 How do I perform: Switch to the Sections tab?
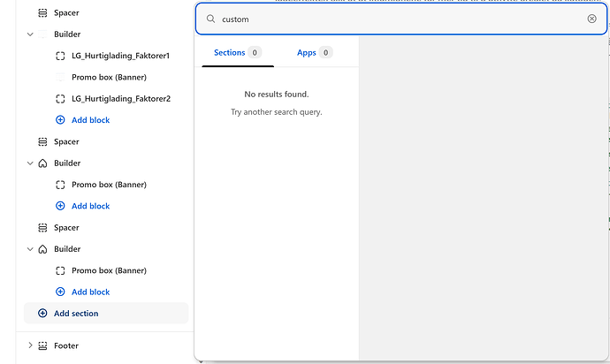click(229, 53)
